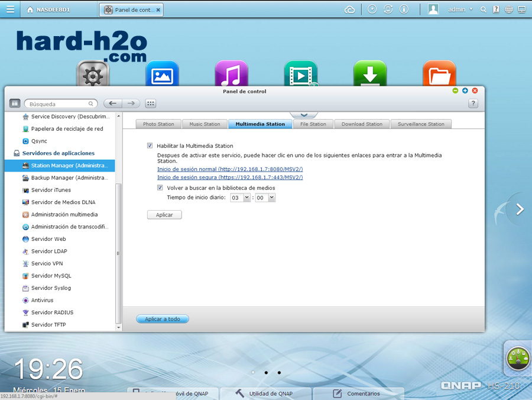Select Servidor Web in the sidebar
This screenshot has width=532, height=400.
tap(60, 238)
